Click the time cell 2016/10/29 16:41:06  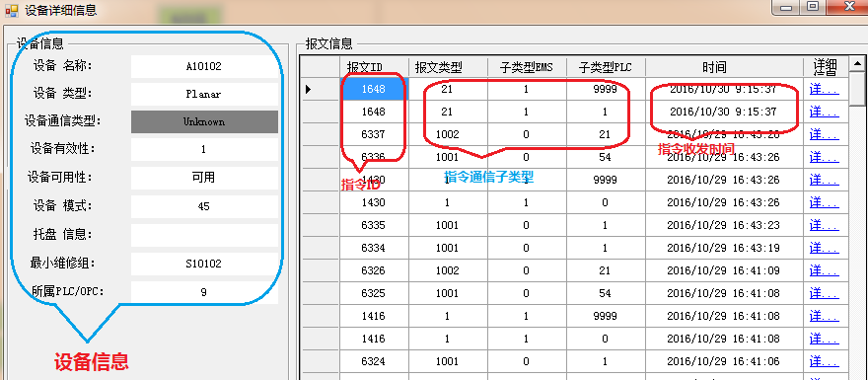point(724,361)
